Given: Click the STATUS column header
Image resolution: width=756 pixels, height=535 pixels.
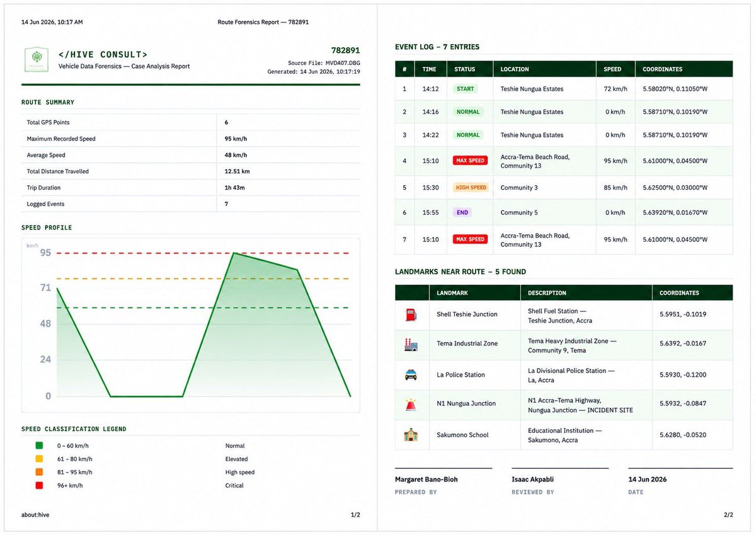Looking at the screenshot, I should (x=464, y=69).
